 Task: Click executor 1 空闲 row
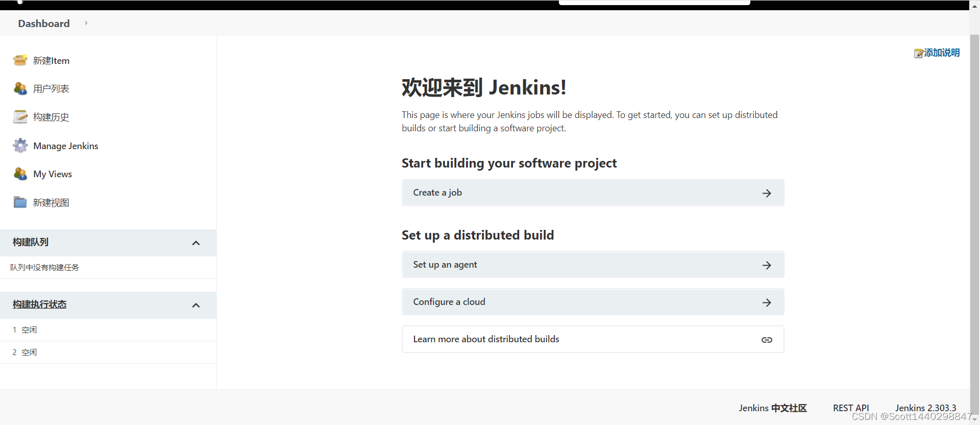point(108,330)
